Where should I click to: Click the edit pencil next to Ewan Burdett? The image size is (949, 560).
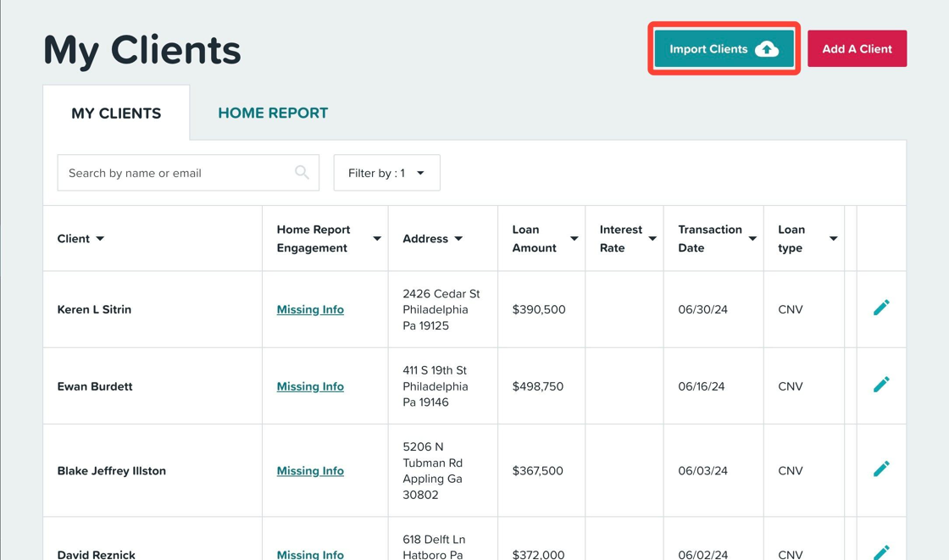pyautogui.click(x=881, y=385)
